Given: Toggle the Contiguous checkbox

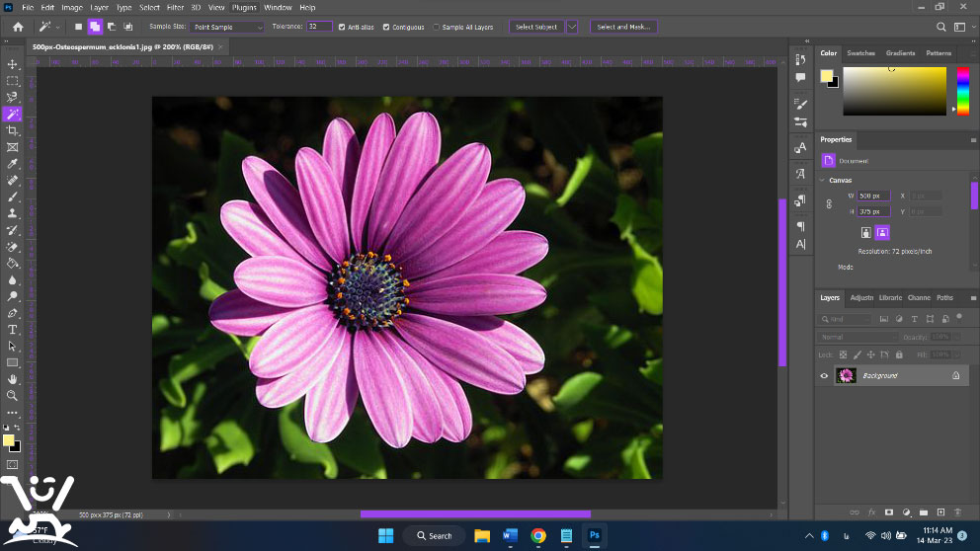Looking at the screenshot, I should [x=386, y=27].
